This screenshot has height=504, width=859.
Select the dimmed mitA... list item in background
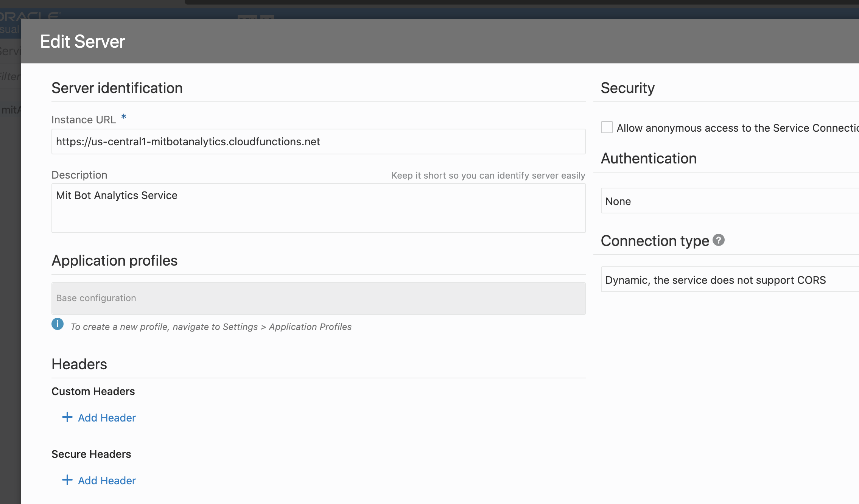click(11, 110)
